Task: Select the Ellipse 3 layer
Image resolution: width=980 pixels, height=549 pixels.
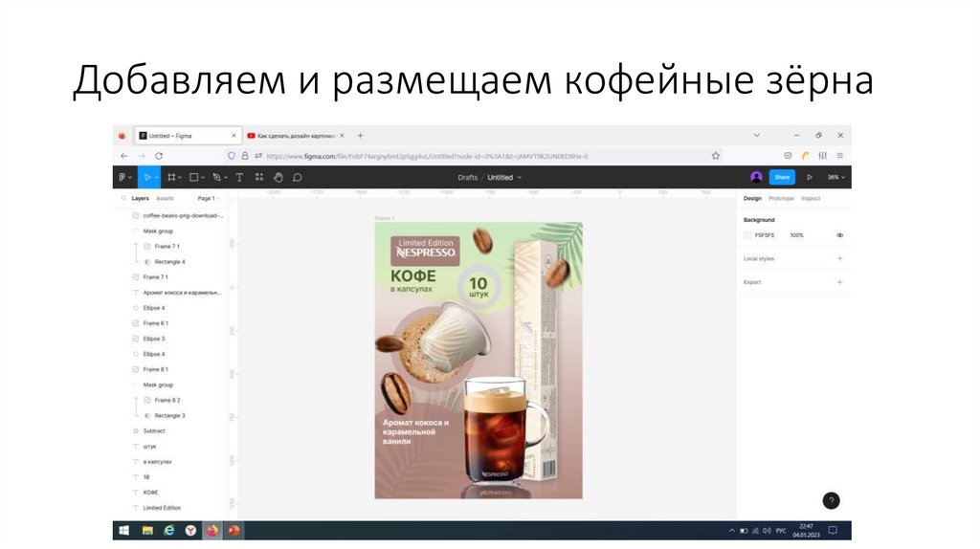Action: (x=154, y=339)
